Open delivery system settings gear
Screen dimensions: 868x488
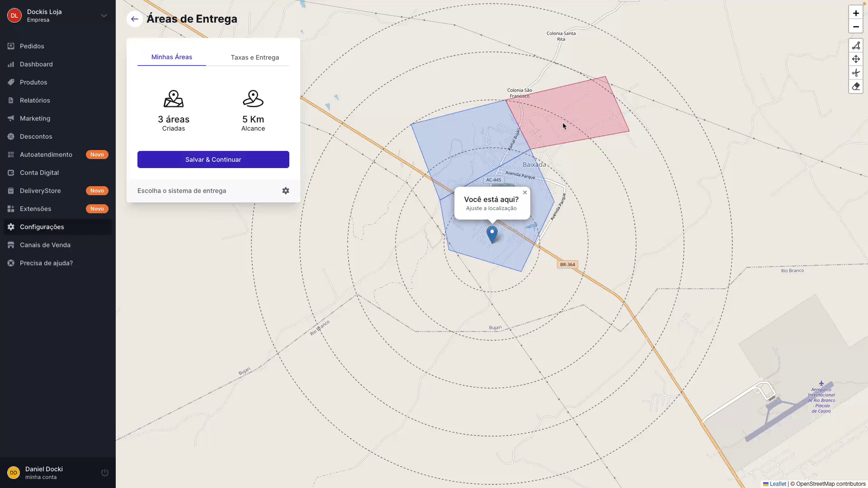(x=286, y=191)
